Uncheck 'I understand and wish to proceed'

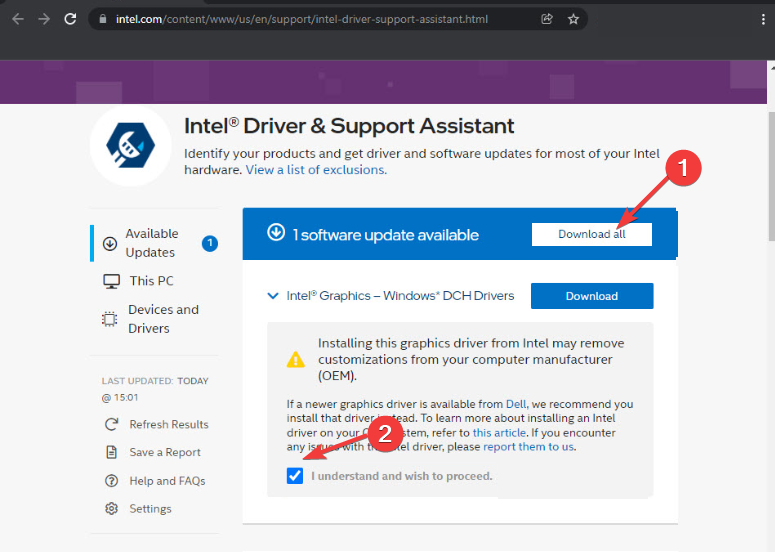[x=295, y=476]
